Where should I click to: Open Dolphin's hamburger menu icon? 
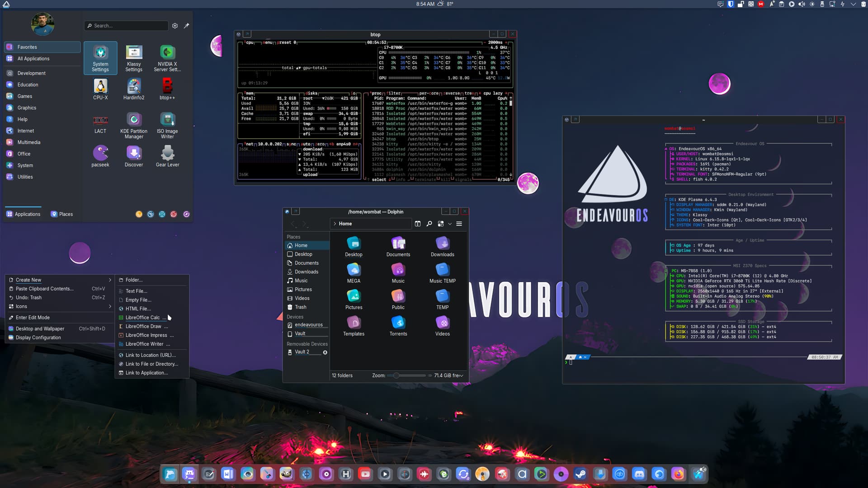[x=459, y=224]
